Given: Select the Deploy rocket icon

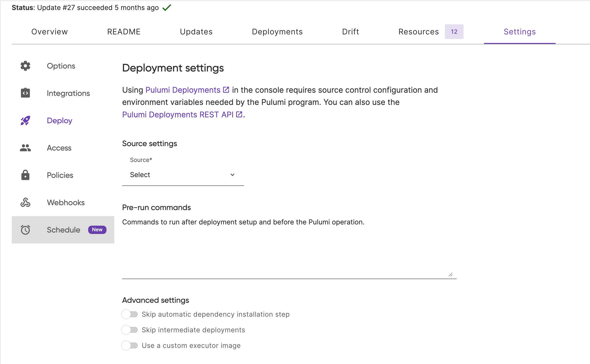Looking at the screenshot, I should (25, 121).
